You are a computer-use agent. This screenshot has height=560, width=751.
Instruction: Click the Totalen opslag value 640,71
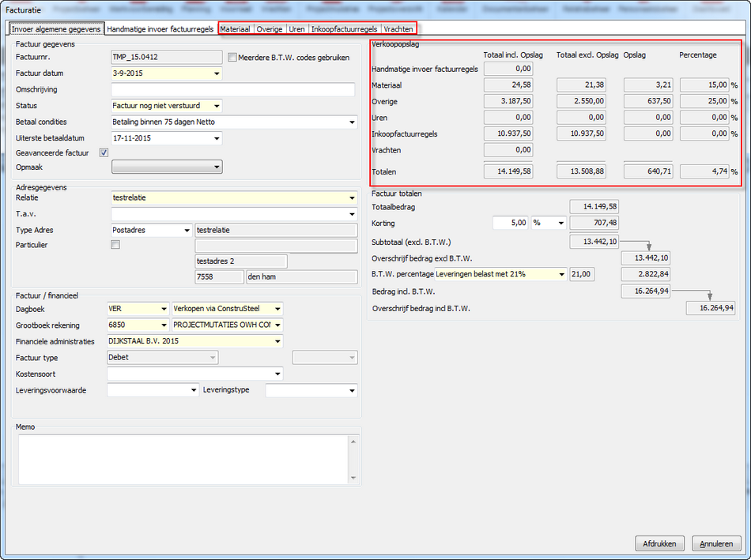click(x=648, y=171)
